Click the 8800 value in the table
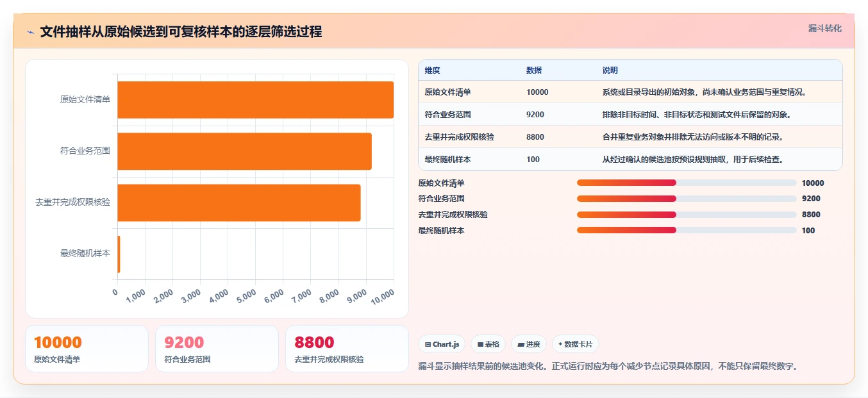 [x=535, y=137]
